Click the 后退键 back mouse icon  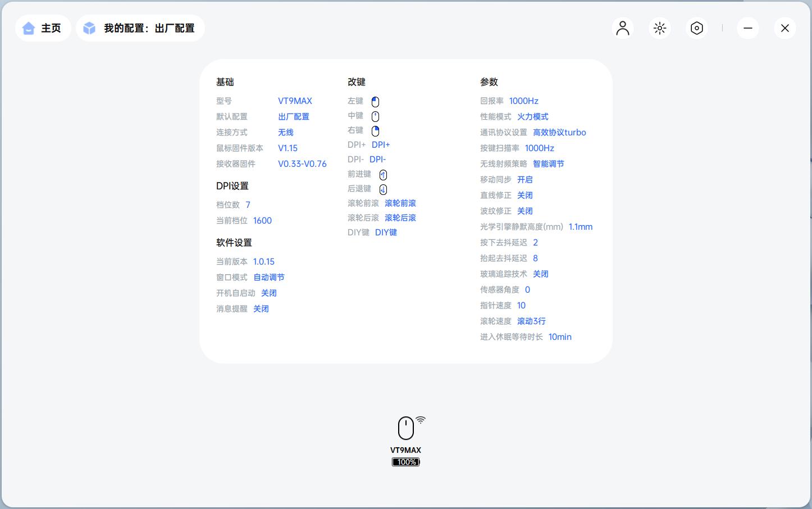click(383, 189)
